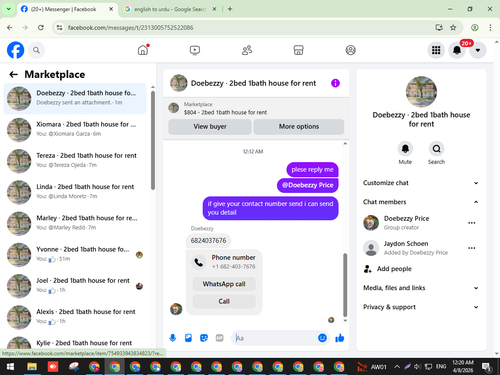Open conversation information purple icon
This screenshot has height=375, width=500.
(x=335, y=83)
